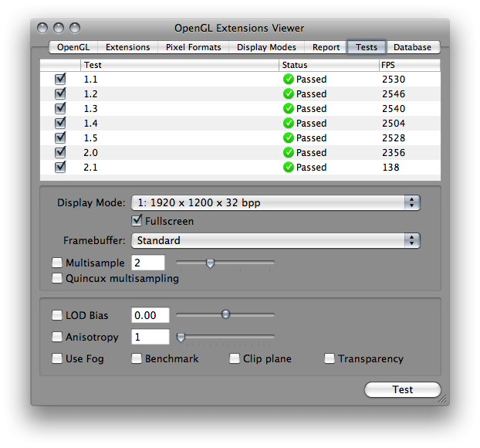Screen dimensions: 480x448
Task: Disable the Fullscreen checkbox
Action: tap(137, 221)
